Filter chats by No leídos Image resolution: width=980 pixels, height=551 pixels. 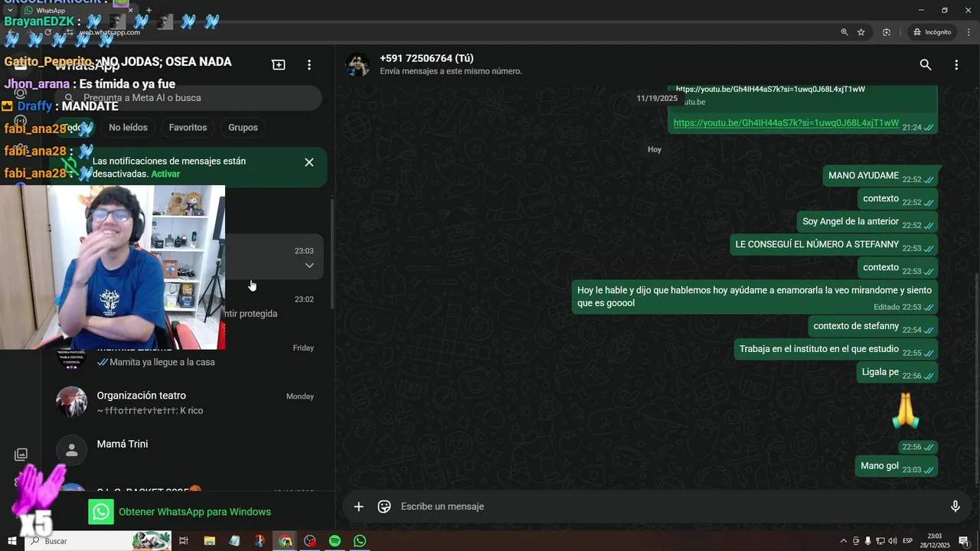(x=128, y=127)
